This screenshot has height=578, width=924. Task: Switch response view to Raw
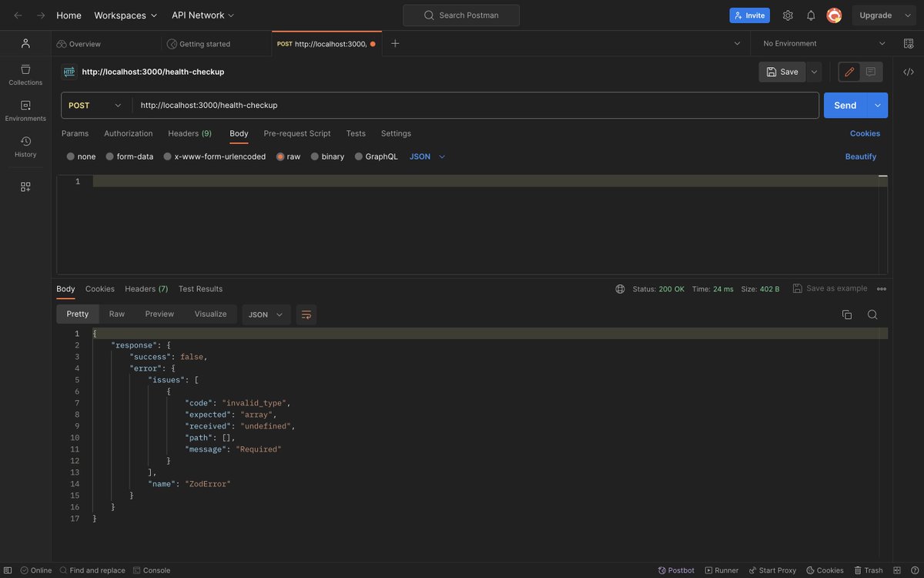[117, 314]
